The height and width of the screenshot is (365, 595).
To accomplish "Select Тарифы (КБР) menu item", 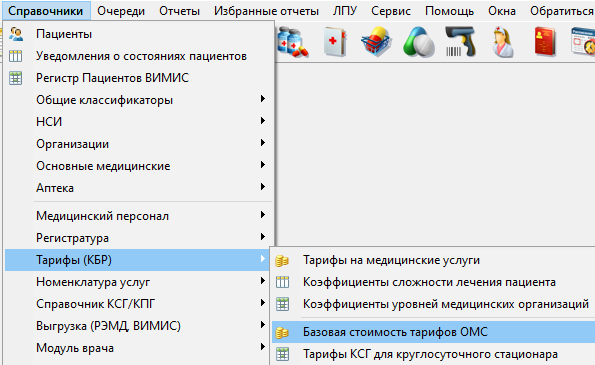I will click(x=137, y=260).
